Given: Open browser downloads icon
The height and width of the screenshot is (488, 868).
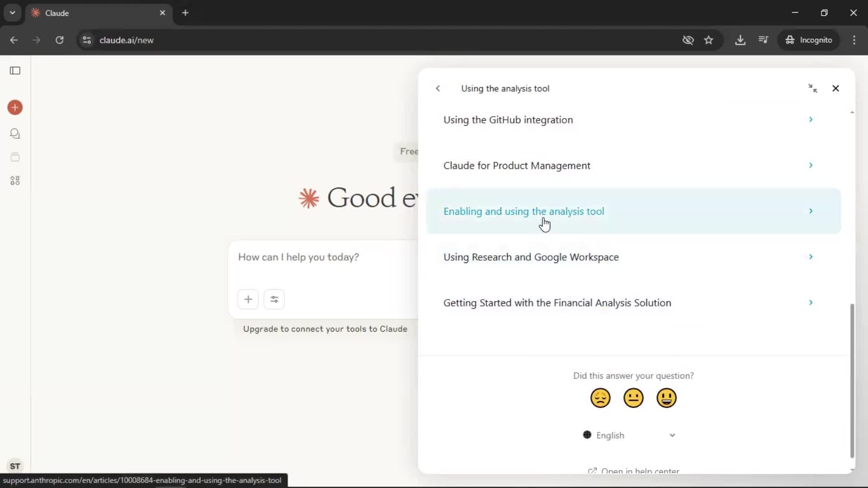Looking at the screenshot, I should (740, 40).
